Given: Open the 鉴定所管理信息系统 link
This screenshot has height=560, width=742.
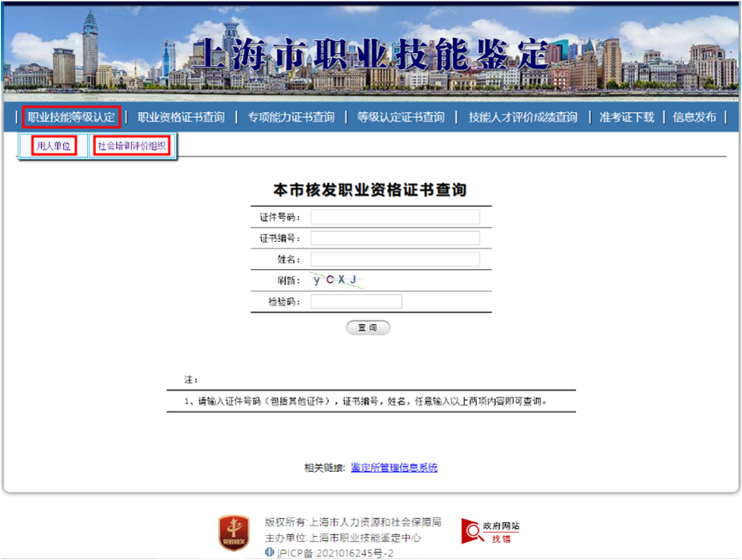Looking at the screenshot, I should pos(394,467).
